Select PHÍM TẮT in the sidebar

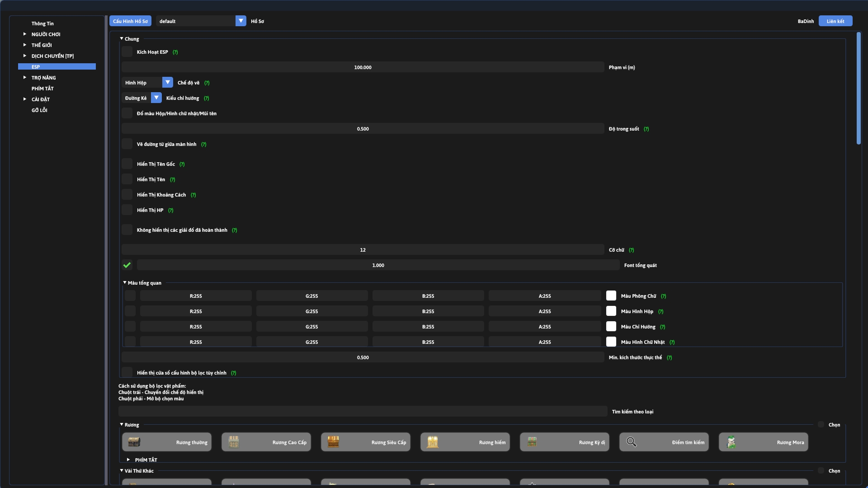point(42,89)
